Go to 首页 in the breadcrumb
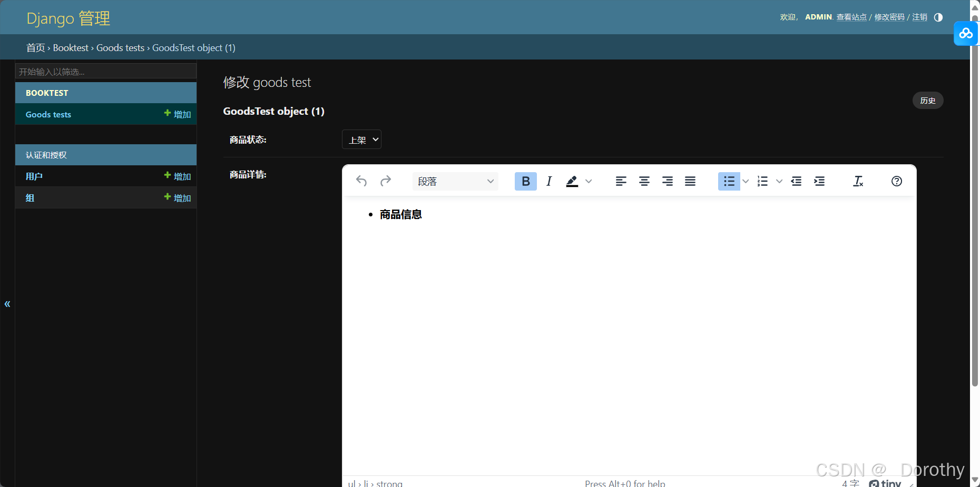The height and width of the screenshot is (487, 980). point(36,48)
